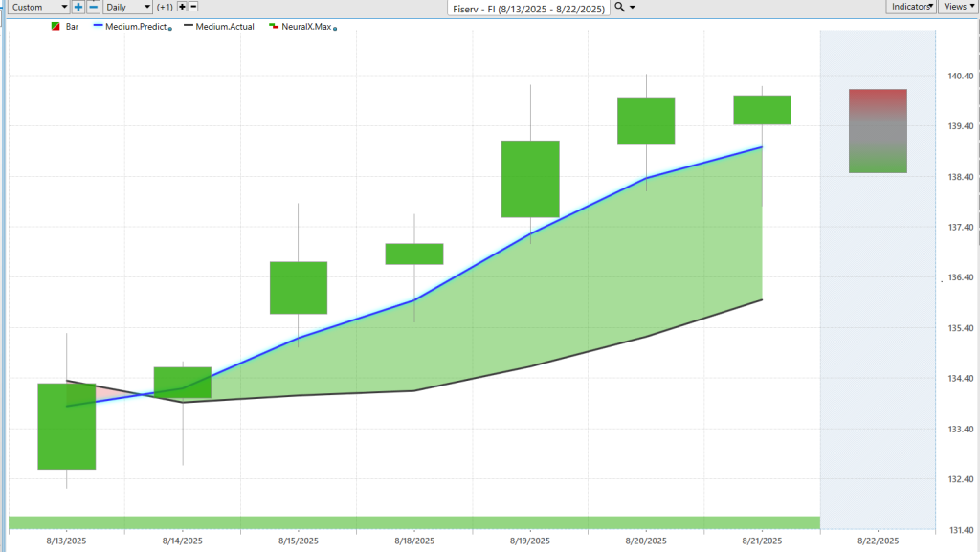The width and height of the screenshot is (980, 552).
Task: Click the magnifying glass search icon
Action: coord(619,7)
